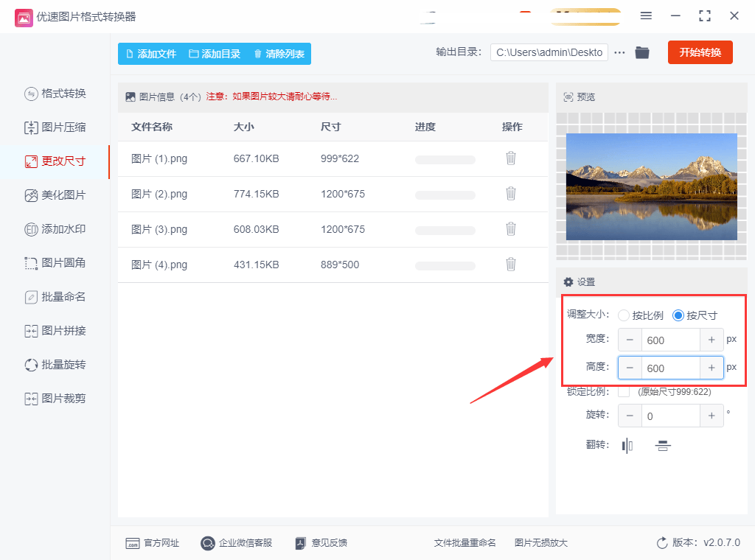Select the 按尺寸 resize radio button

tap(678, 315)
